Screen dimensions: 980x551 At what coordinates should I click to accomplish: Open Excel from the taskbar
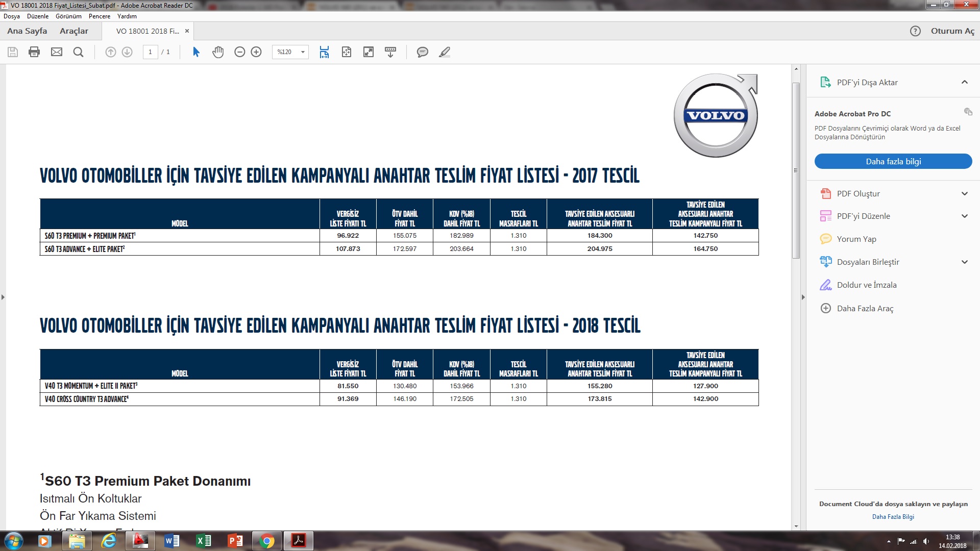[x=204, y=541]
